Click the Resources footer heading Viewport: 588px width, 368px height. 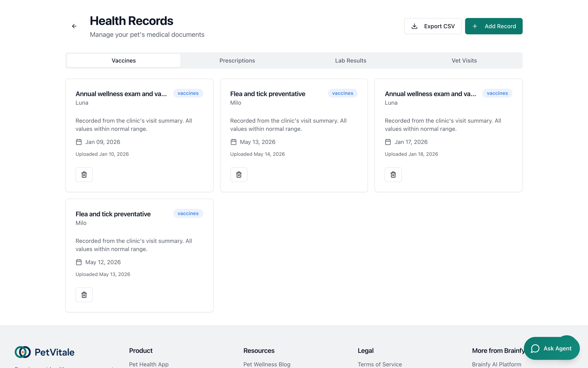coord(259,350)
